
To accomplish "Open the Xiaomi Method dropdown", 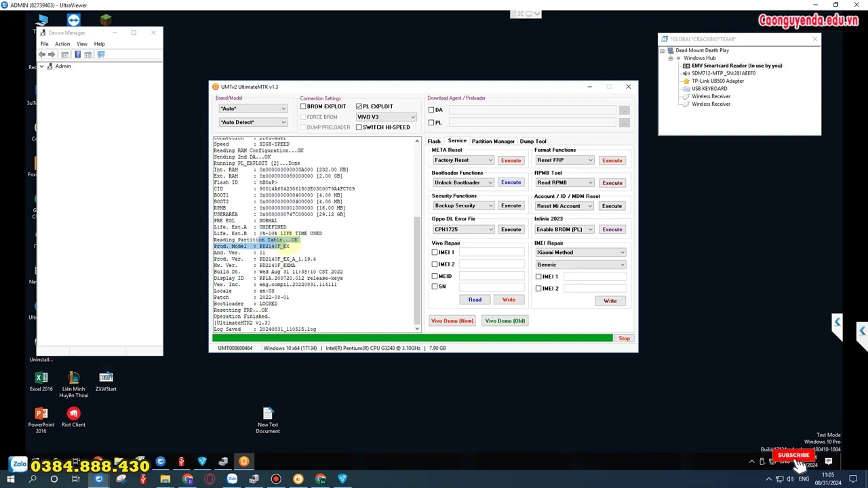I will tap(580, 253).
